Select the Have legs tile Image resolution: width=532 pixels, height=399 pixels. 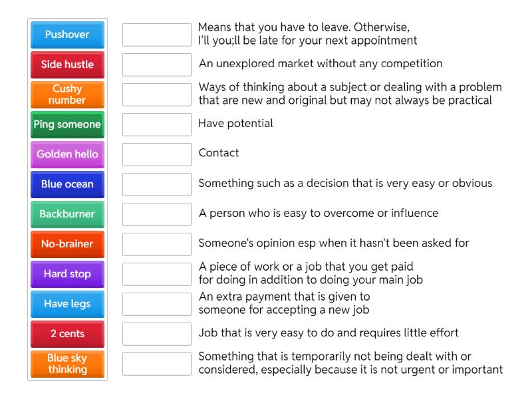[x=66, y=304]
